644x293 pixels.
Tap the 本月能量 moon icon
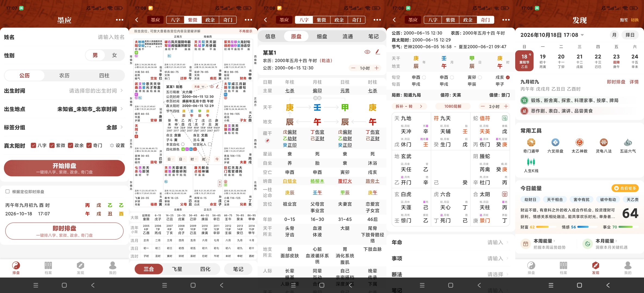coord(587,244)
